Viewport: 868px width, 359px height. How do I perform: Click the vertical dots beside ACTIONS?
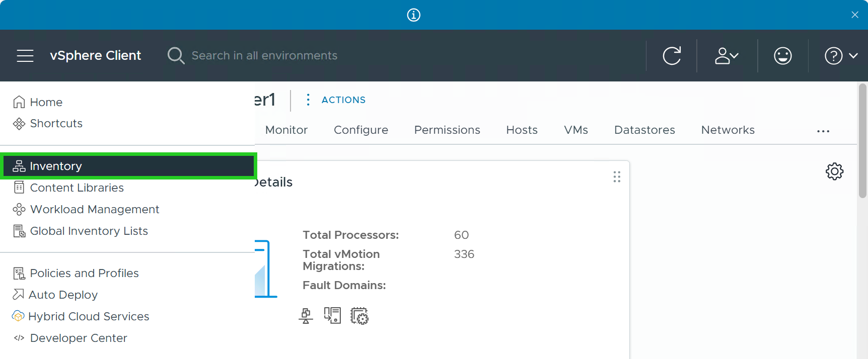(x=308, y=100)
